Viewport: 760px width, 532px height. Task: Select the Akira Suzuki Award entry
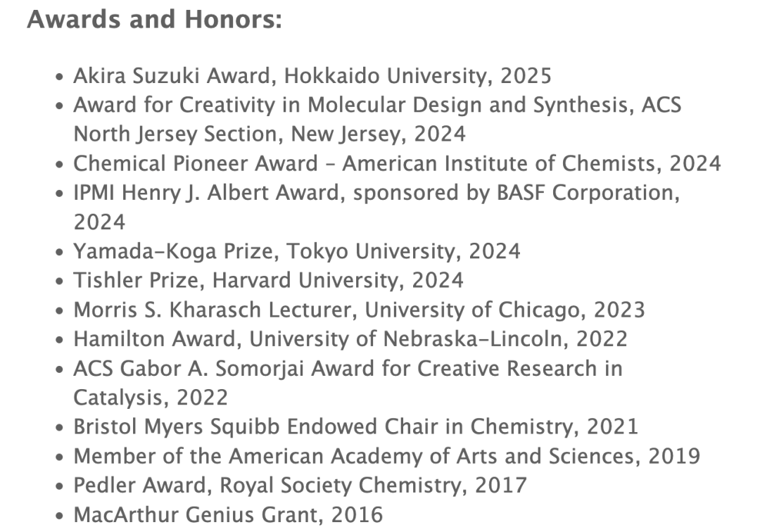pos(312,76)
